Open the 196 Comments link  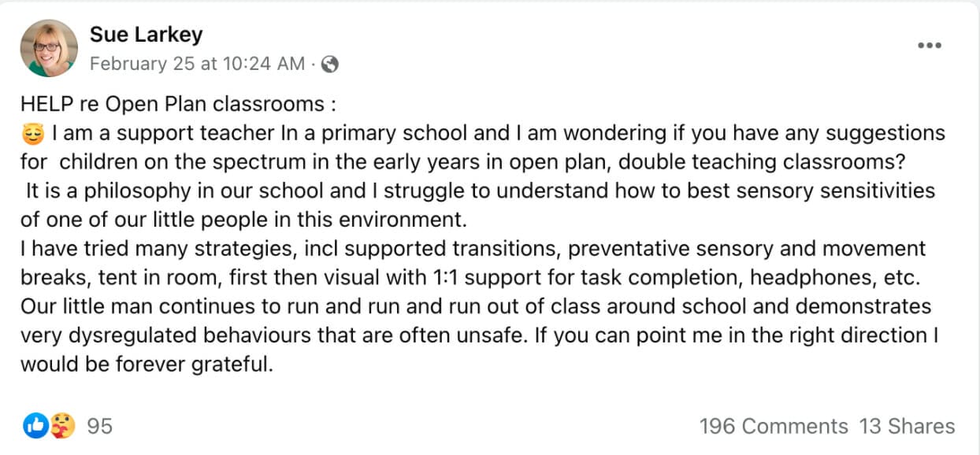click(773, 426)
